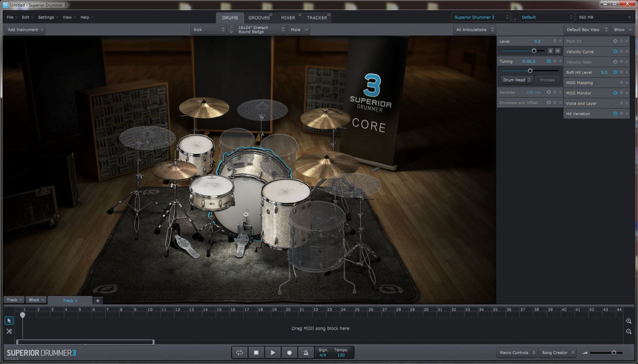
Task: Open the Envelope and Offset menu icon
Action: click(554, 103)
